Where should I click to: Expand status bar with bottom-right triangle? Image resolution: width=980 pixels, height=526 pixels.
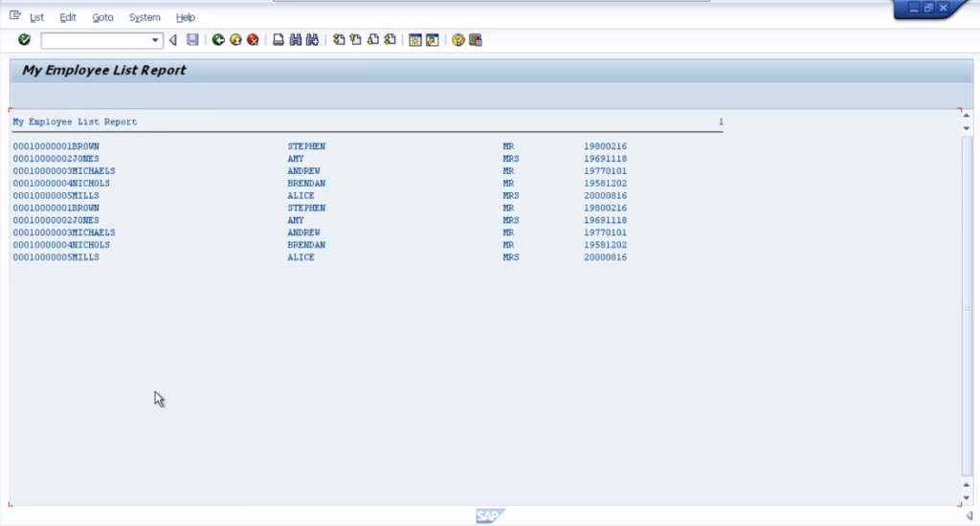pos(969,515)
